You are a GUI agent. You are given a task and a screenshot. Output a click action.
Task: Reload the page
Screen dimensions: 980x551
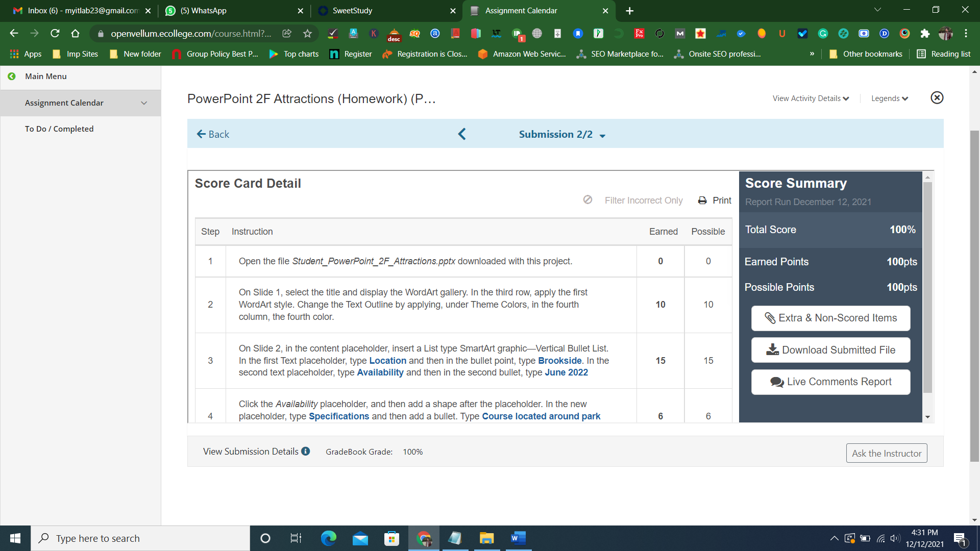click(x=55, y=33)
